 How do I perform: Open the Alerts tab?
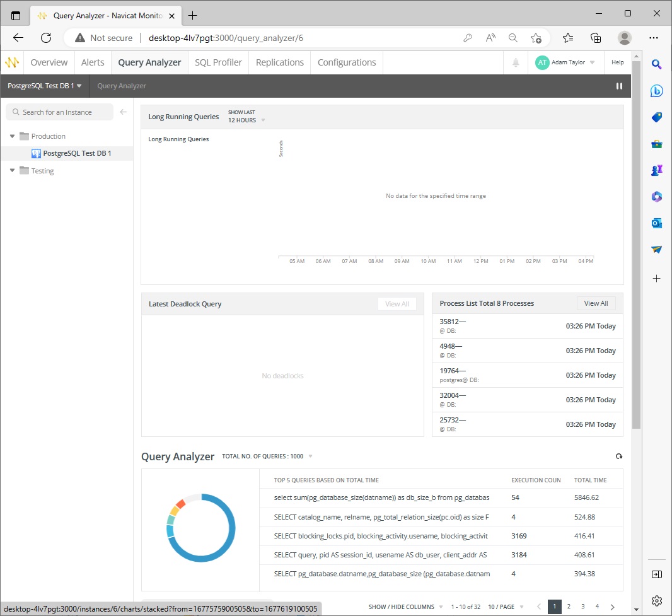pyautogui.click(x=93, y=62)
